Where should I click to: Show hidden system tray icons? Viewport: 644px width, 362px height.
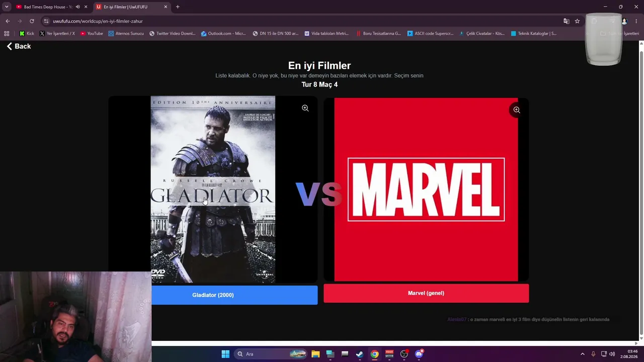[x=583, y=354]
